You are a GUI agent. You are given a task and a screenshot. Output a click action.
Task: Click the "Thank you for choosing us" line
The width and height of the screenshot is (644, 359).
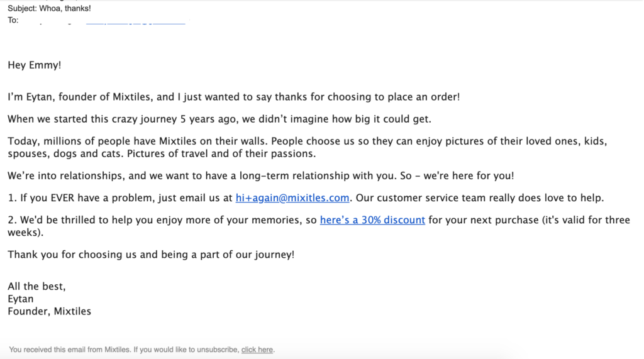[x=151, y=255]
